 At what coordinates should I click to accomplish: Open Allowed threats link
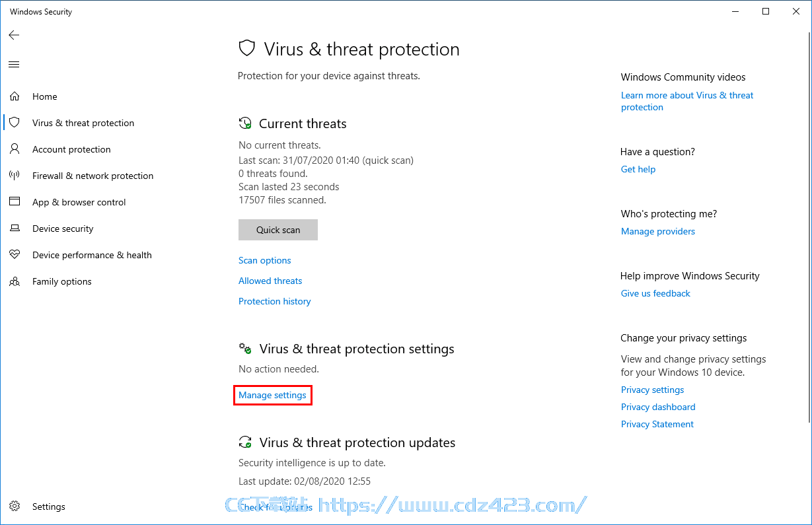pos(270,281)
